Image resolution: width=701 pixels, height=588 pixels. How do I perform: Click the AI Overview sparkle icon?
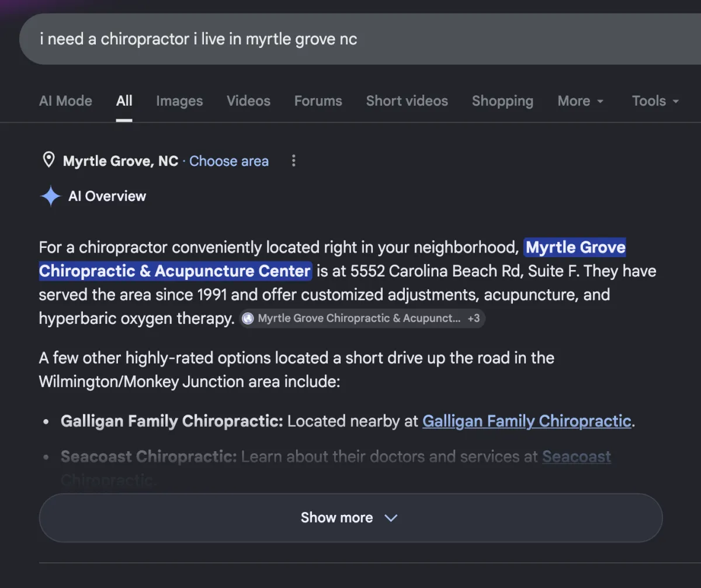point(50,196)
